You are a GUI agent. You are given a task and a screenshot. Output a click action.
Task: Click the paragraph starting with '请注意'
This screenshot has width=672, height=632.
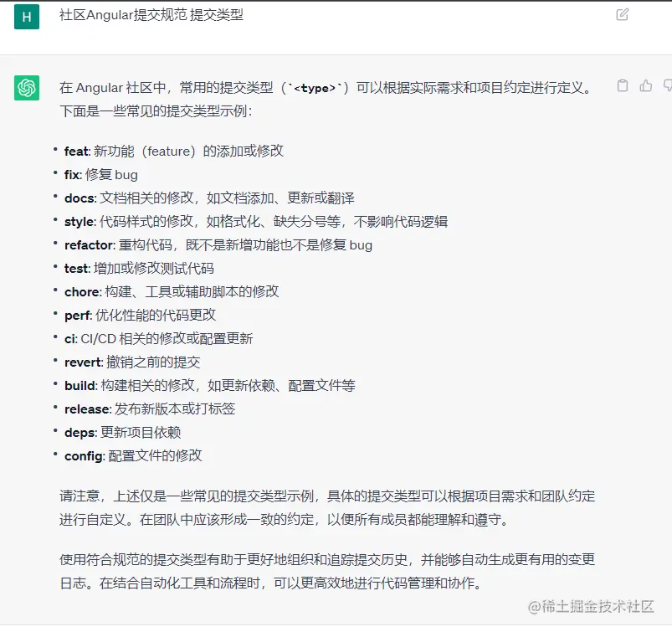[327, 508]
